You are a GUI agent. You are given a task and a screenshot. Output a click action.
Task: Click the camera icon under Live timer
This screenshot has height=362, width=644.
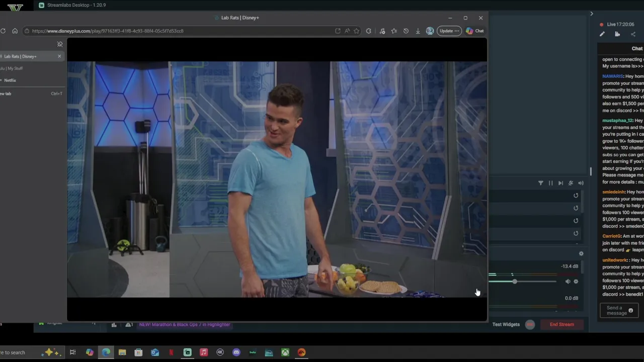click(617, 34)
